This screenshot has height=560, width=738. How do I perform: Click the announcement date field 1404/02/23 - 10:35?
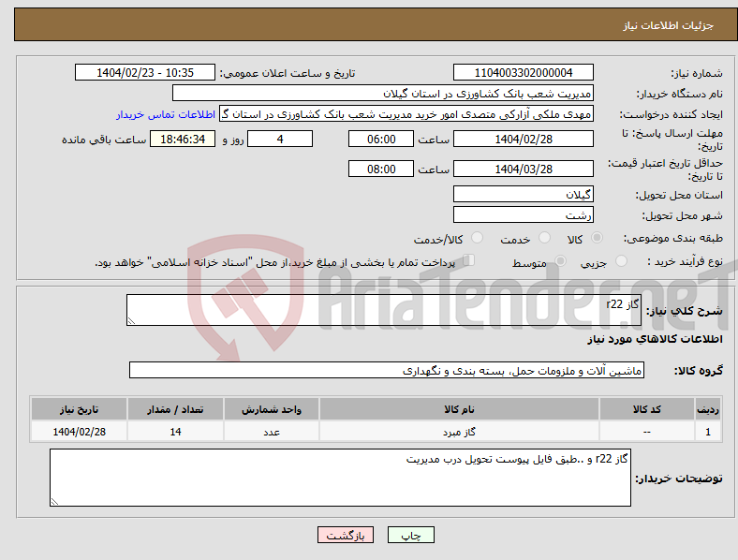click(145, 72)
